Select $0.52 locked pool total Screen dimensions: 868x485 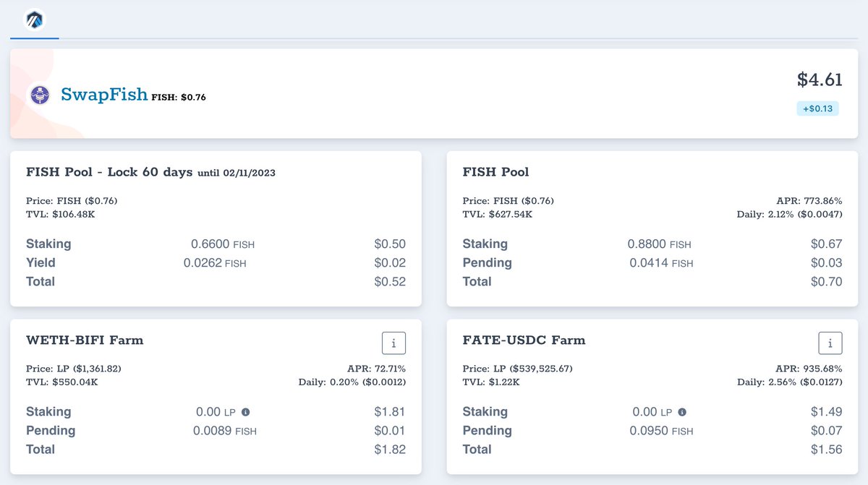390,282
